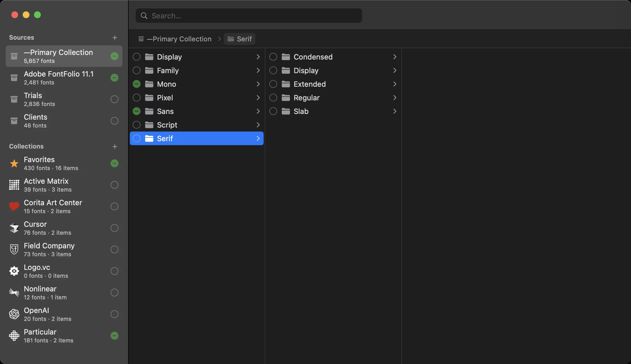Click the Slab folder icon
Viewport: 631px width, 364px height.
286,111
